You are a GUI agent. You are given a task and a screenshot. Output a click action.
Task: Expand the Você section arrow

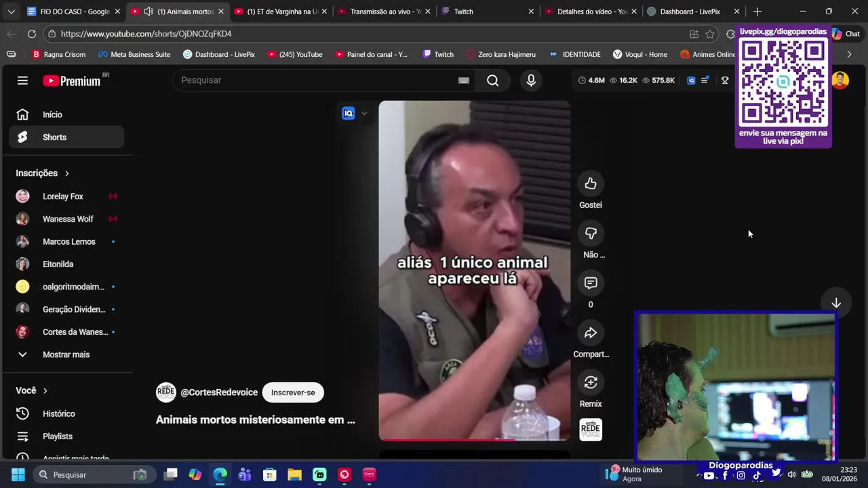click(x=45, y=391)
